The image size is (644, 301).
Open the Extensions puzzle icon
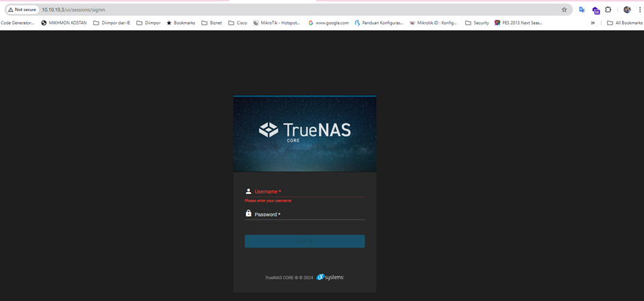tap(608, 10)
